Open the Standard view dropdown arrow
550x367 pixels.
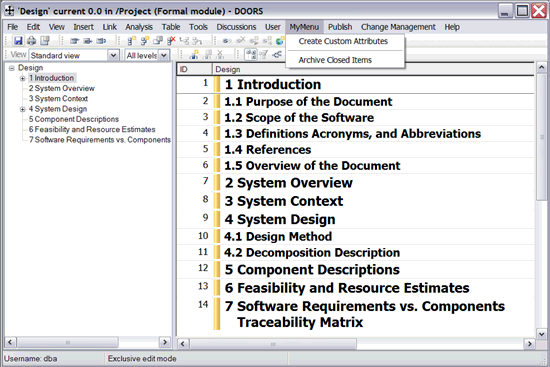tap(113, 55)
